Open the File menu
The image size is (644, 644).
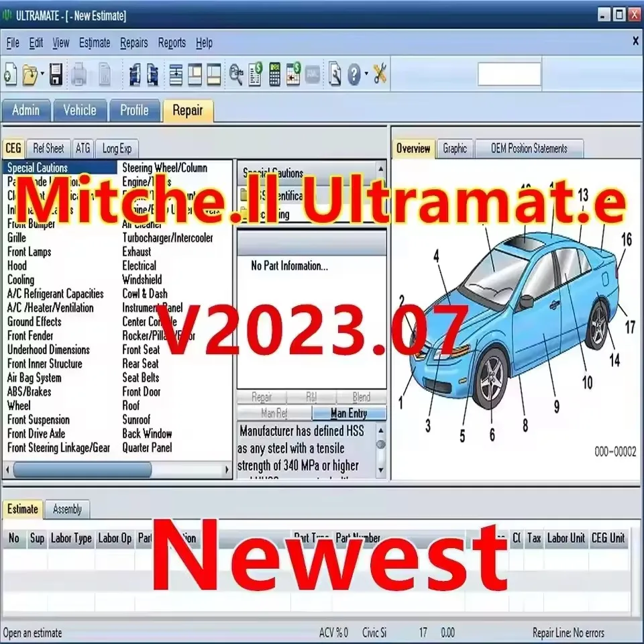(13, 43)
